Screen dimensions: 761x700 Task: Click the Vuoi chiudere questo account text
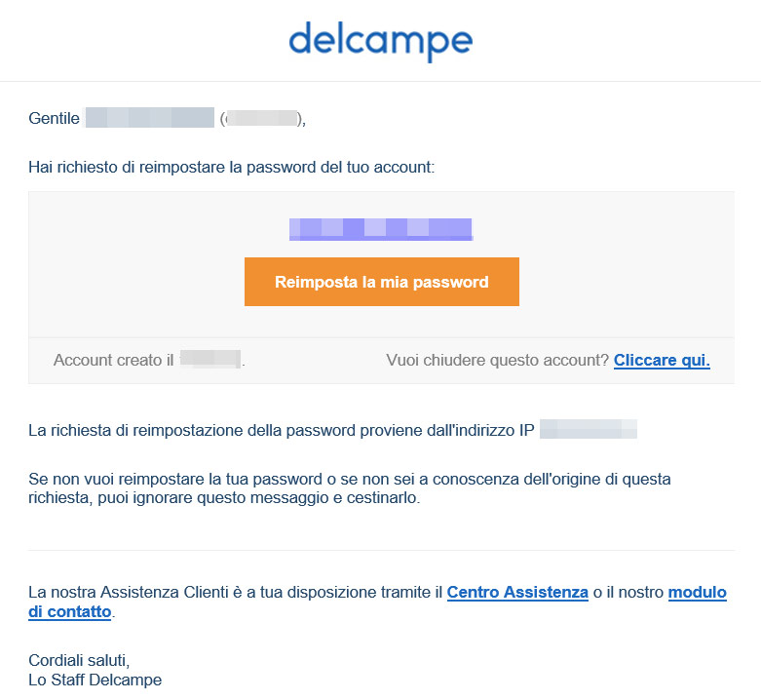coord(498,360)
